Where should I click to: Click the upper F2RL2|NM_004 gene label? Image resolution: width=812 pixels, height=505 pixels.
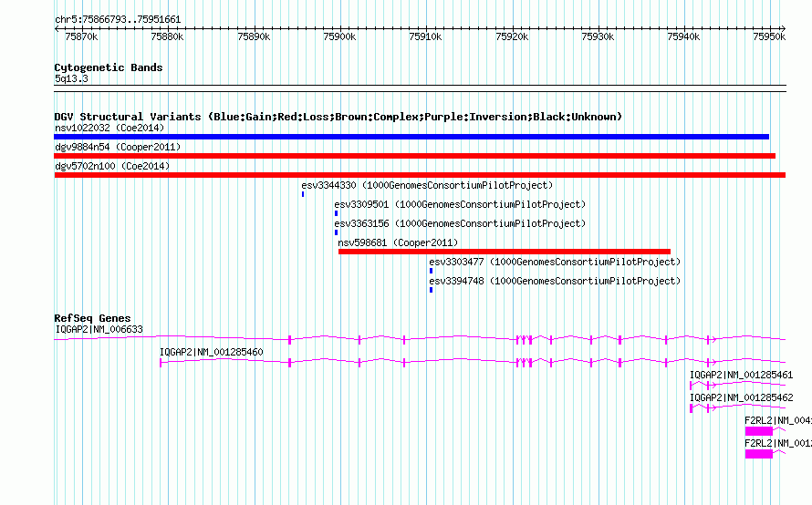click(778, 420)
